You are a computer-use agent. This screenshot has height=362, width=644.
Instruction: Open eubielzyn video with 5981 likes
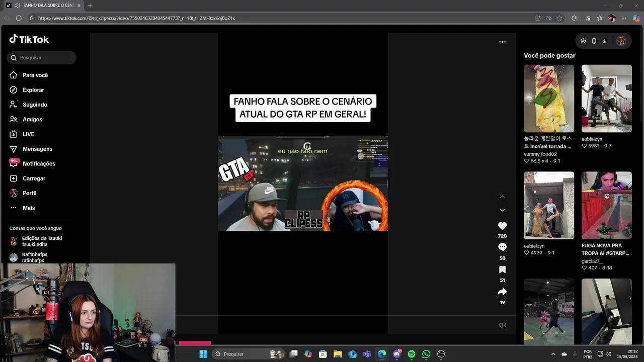coord(607,99)
